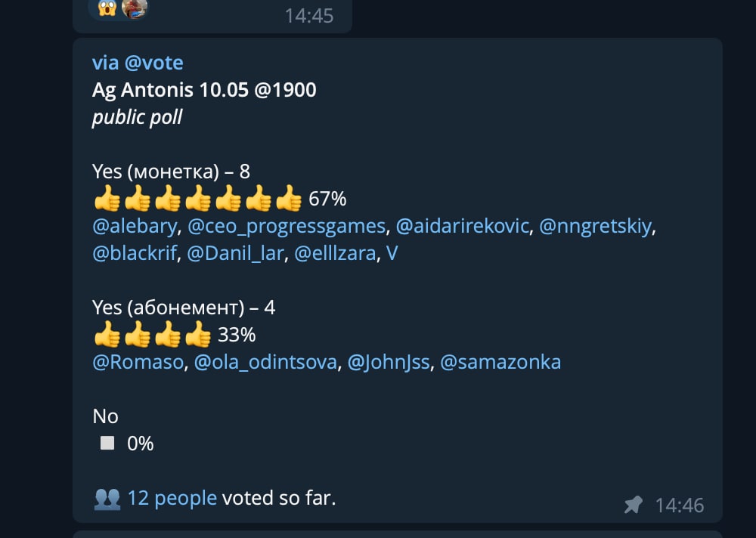The height and width of the screenshot is (538, 756).
Task: Click the @JohnJss mention
Action: (389, 363)
